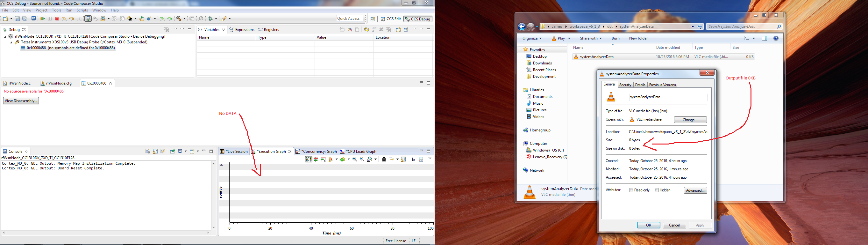Click the measurement marker ruler icon
Image resolution: width=868 pixels, height=245 pixels.
pyautogui.click(x=331, y=159)
